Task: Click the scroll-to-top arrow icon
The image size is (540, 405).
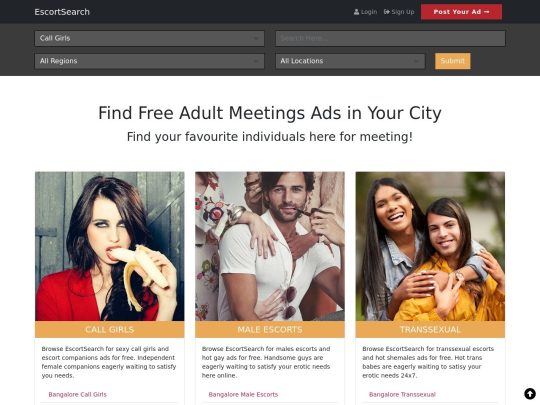Action: (530, 393)
